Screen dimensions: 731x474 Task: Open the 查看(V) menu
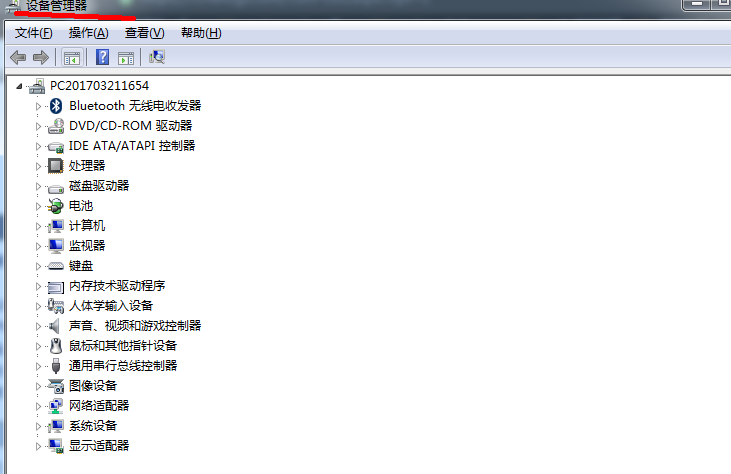[145, 33]
